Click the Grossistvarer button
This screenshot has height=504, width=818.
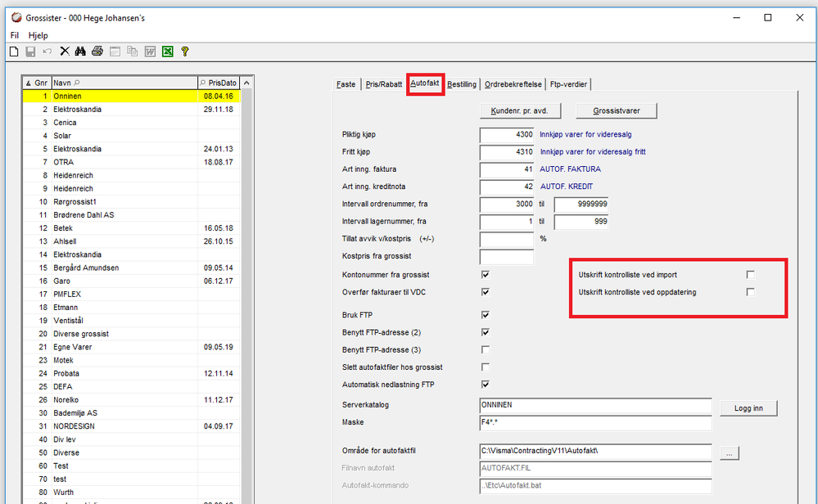click(616, 110)
